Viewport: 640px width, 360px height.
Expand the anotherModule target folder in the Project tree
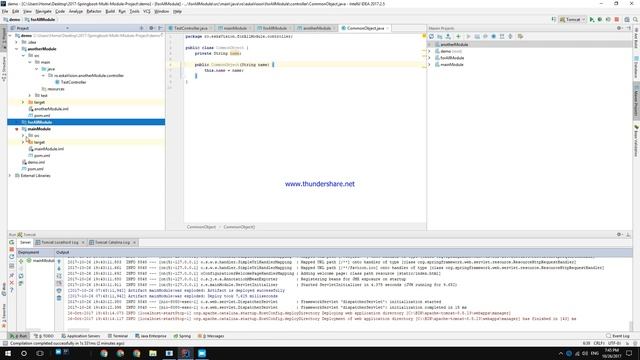[23, 102]
